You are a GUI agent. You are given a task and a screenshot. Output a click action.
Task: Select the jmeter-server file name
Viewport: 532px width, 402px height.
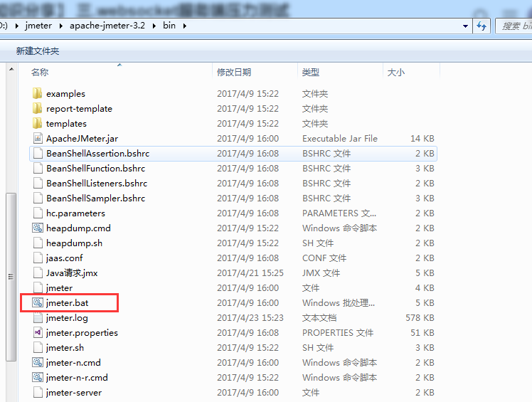click(x=74, y=393)
